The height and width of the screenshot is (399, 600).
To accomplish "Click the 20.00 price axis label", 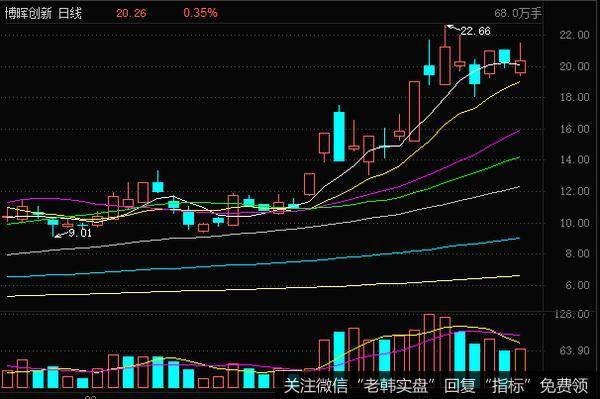I will point(574,66).
